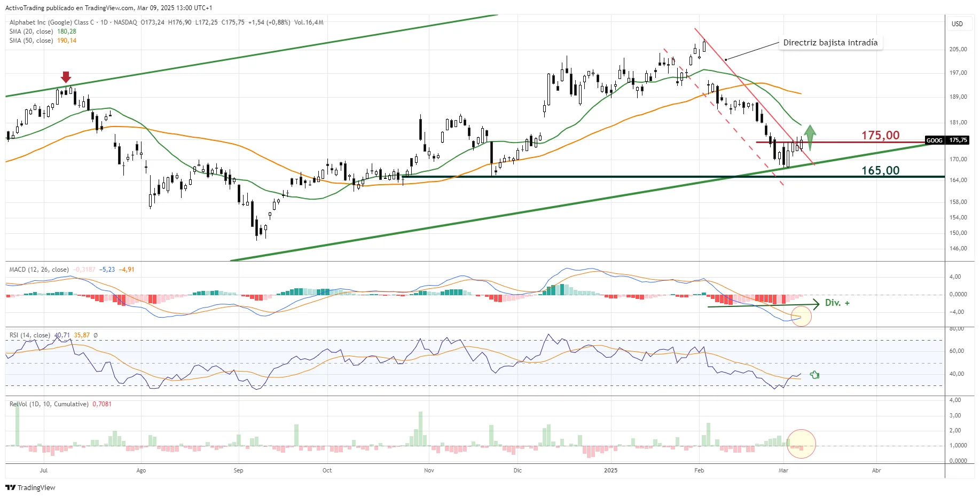Click the green Div. + divergence arrow
980x497 pixels.
pyautogui.click(x=764, y=305)
